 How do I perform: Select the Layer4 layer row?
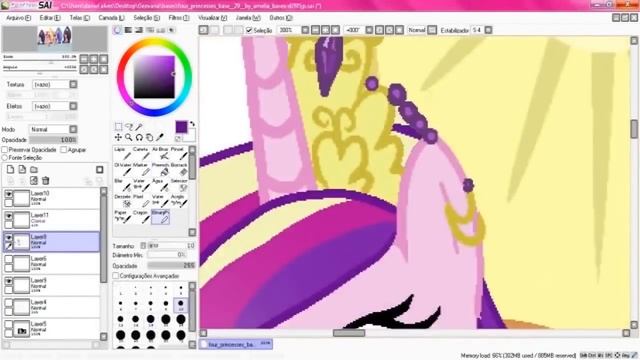(x=51, y=307)
